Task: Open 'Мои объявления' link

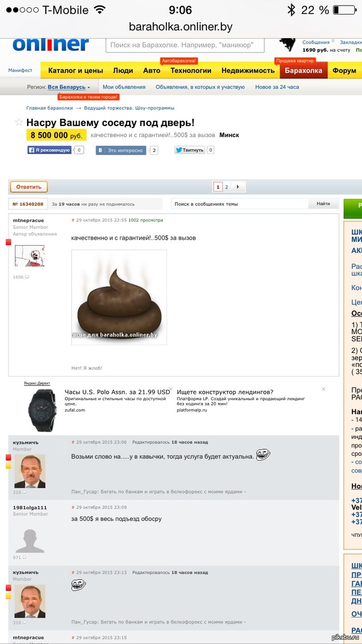Action: pos(124,87)
